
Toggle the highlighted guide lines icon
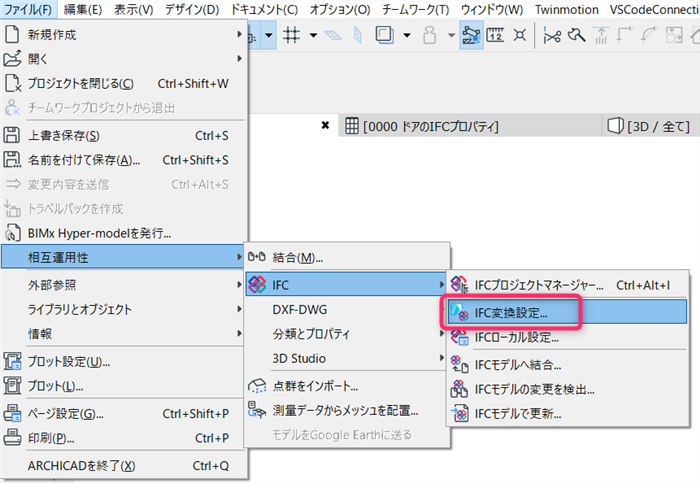click(471, 35)
